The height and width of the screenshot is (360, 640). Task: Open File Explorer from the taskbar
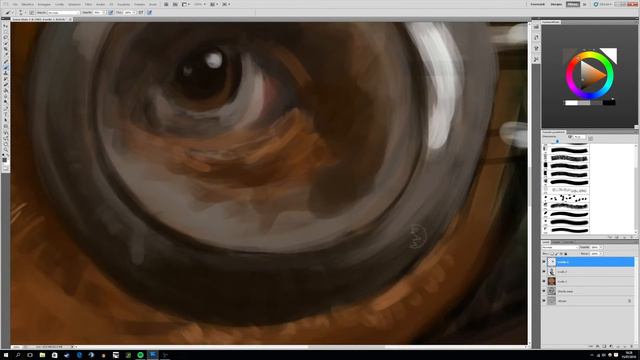point(42,355)
